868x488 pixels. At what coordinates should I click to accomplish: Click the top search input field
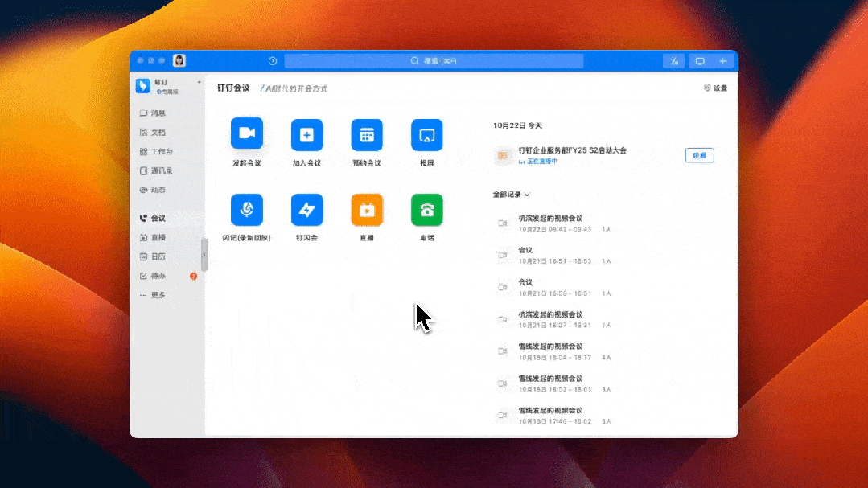point(434,61)
